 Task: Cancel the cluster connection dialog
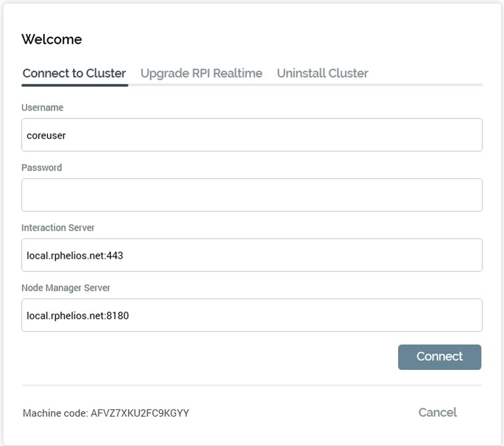pyautogui.click(x=437, y=412)
